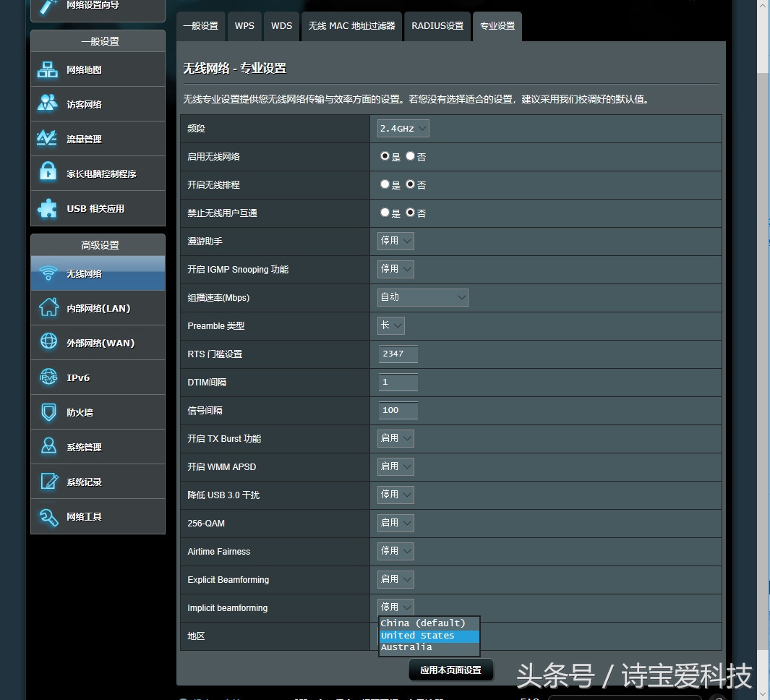Open 防火墙 firewall settings
Screen dimensions: 770x700
[98, 411]
